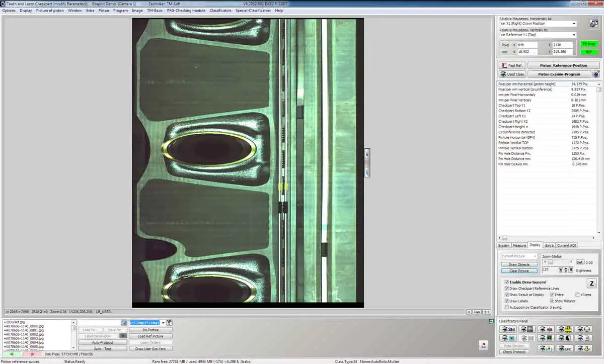Click the QR-code icon at top right
Viewport: 604px width, 364px height.
[x=593, y=24]
